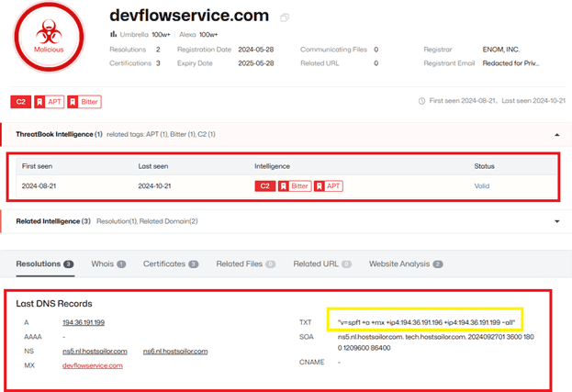Viewport: 572px width, 392px height.
Task: Open the MX record devflowservice.com link
Action: 93,365
